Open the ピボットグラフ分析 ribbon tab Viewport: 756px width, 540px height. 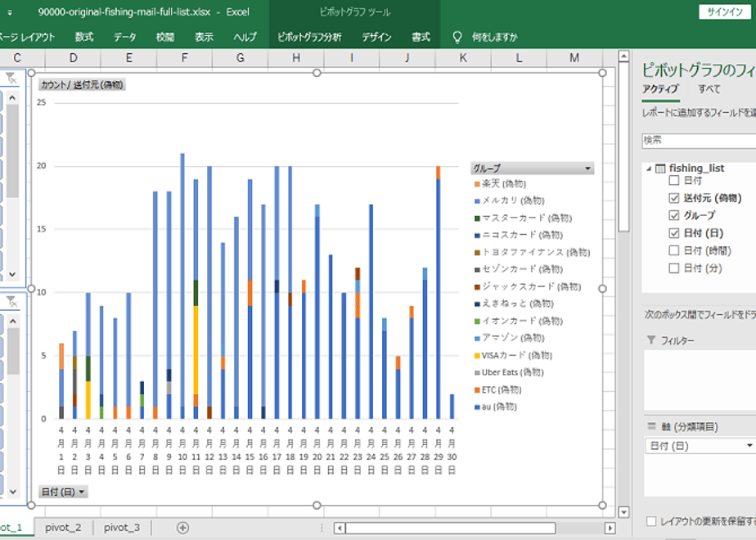[309, 37]
